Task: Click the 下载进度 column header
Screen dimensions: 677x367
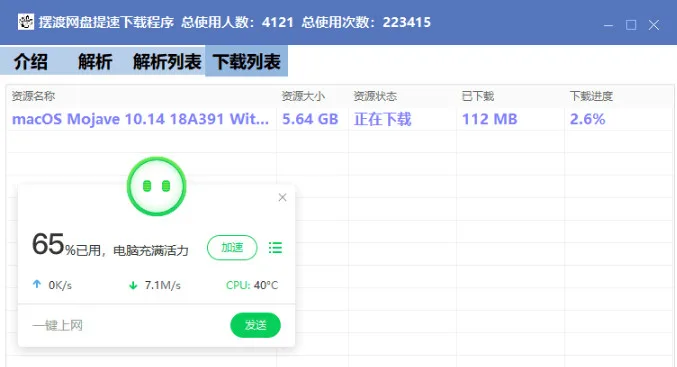Action: [x=591, y=96]
